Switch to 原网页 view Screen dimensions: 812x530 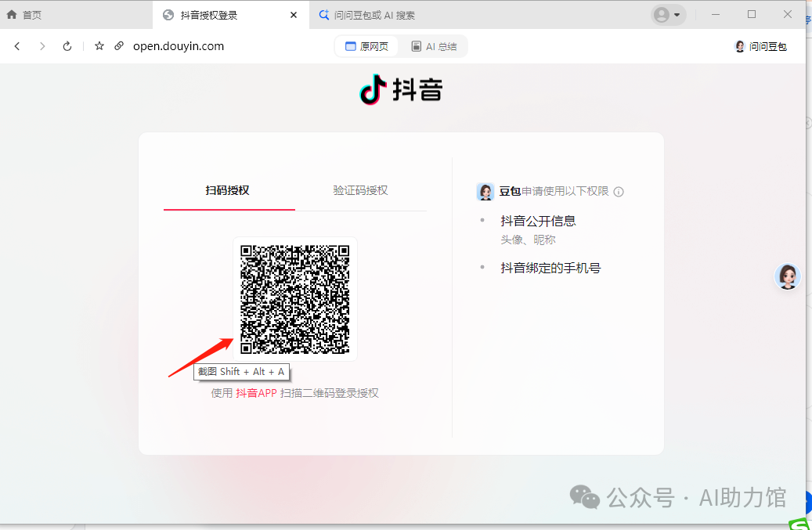pos(366,47)
